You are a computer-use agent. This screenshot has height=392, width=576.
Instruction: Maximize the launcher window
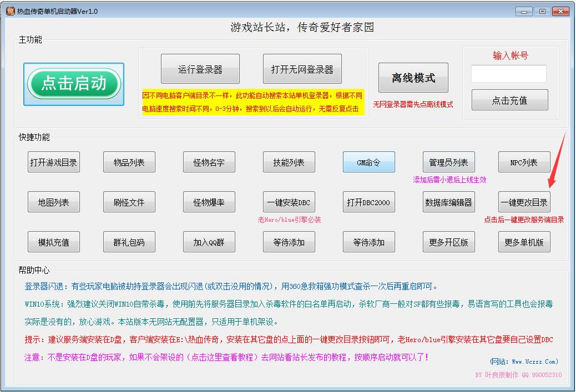click(542, 12)
